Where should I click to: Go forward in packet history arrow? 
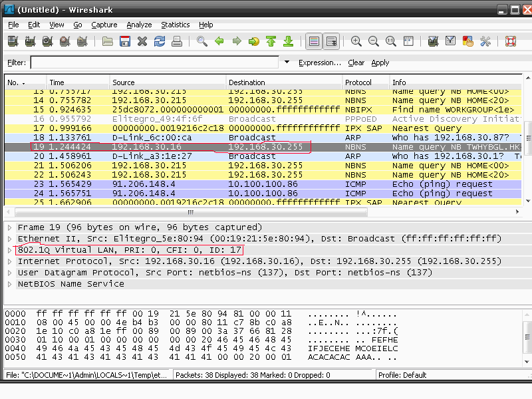(x=237, y=41)
